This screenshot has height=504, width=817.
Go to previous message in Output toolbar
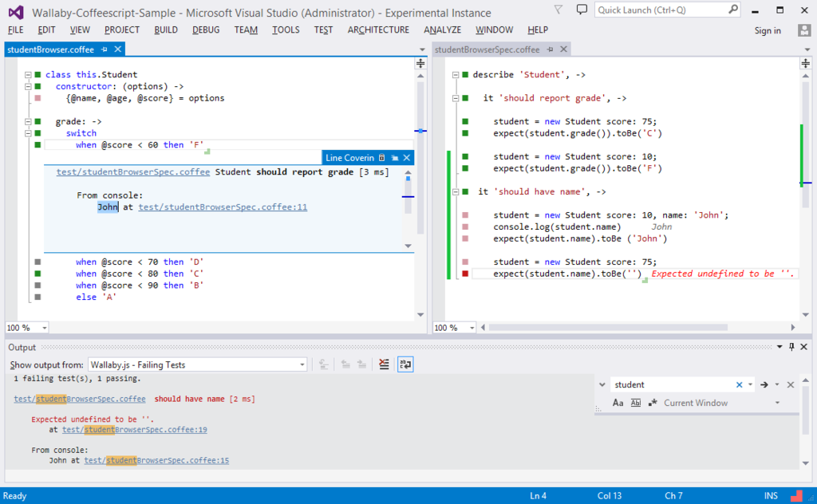[x=345, y=364]
